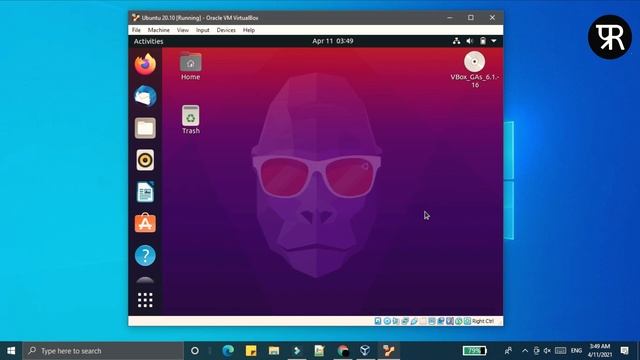Open the Apr 11 03:49 clock menu

click(333, 41)
